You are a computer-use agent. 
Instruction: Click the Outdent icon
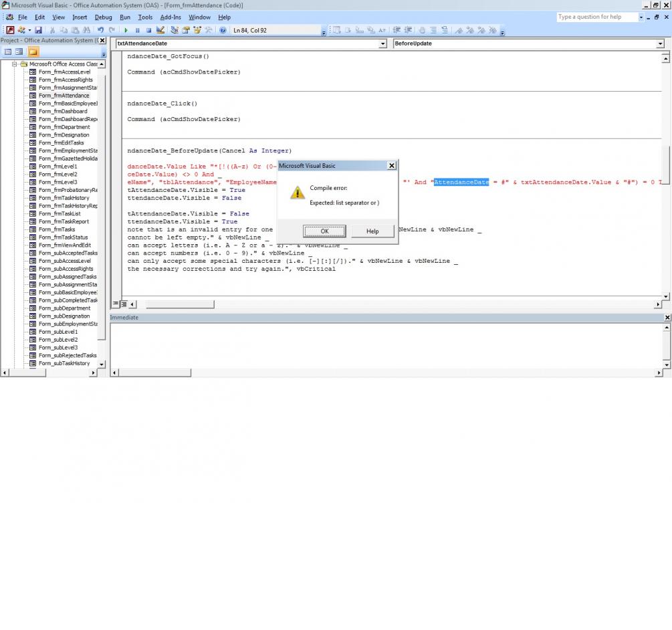[409, 30]
